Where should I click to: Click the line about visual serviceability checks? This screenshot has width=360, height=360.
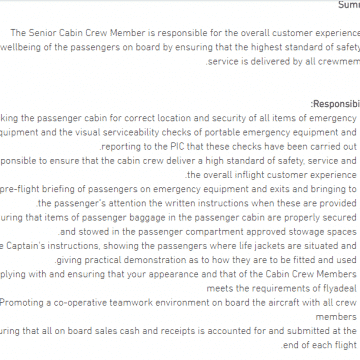pos(178,132)
